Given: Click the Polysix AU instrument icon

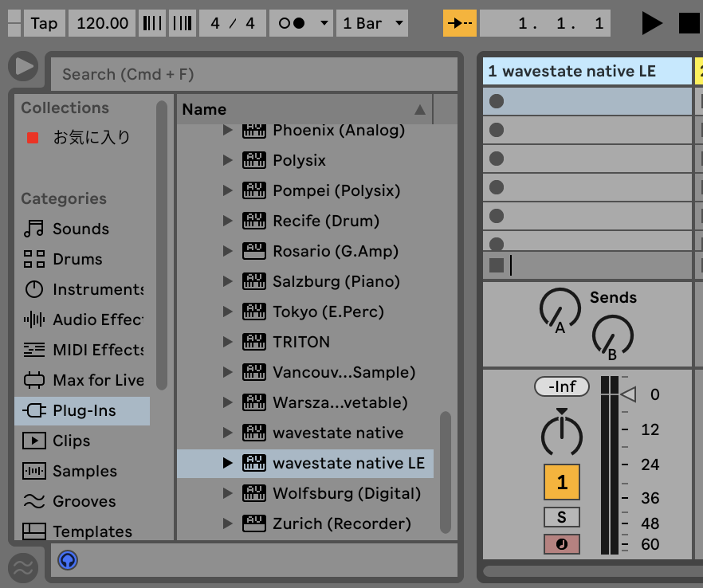Looking at the screenshot, I should coord(254,160).
